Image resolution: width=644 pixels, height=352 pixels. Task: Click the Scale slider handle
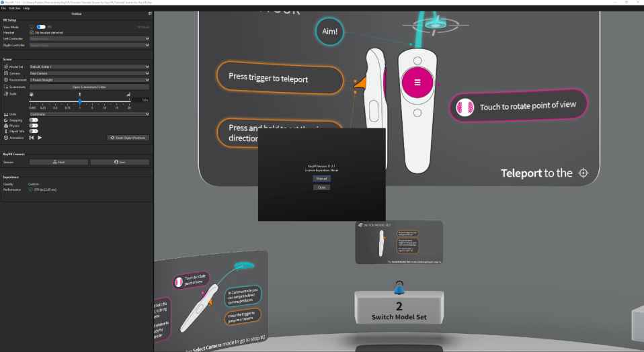80,100
